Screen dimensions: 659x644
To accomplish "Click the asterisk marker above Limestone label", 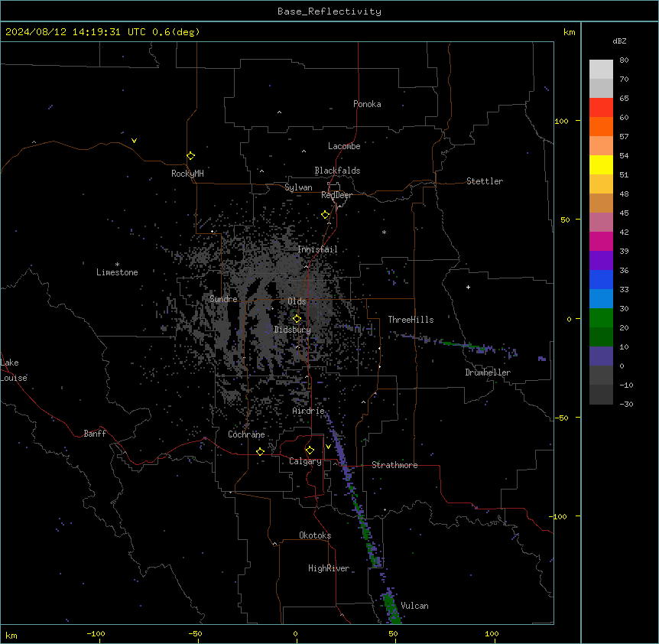I will point(117,265).
